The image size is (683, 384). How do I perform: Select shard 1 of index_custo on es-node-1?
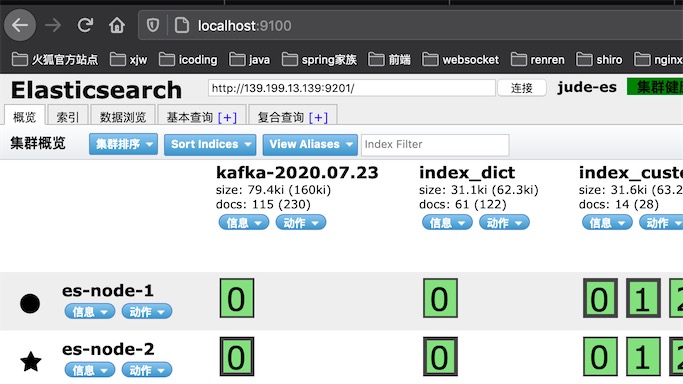643,298
